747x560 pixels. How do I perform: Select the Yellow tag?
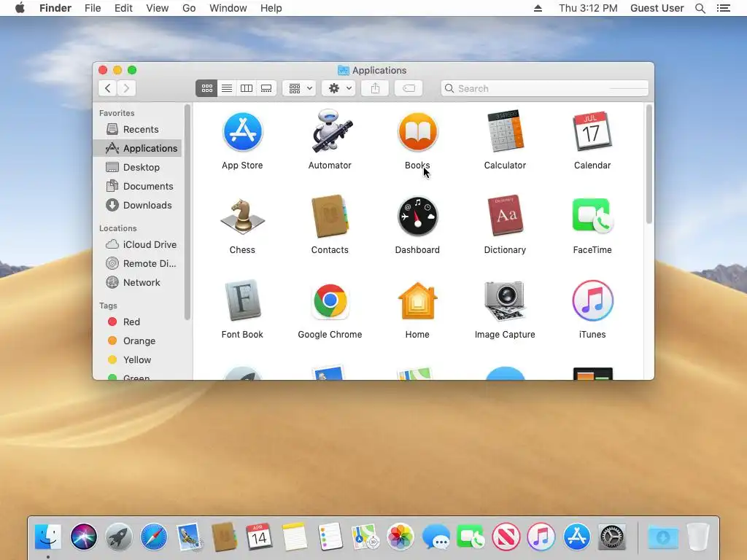pyautogui.click(x=138, y=360)
